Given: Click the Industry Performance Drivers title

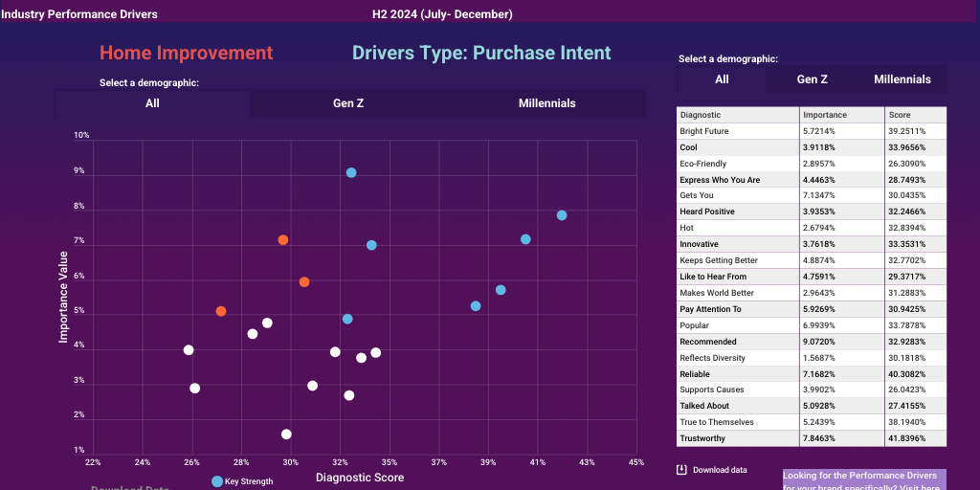Looking at the screenshot, I should click(79, 13).
